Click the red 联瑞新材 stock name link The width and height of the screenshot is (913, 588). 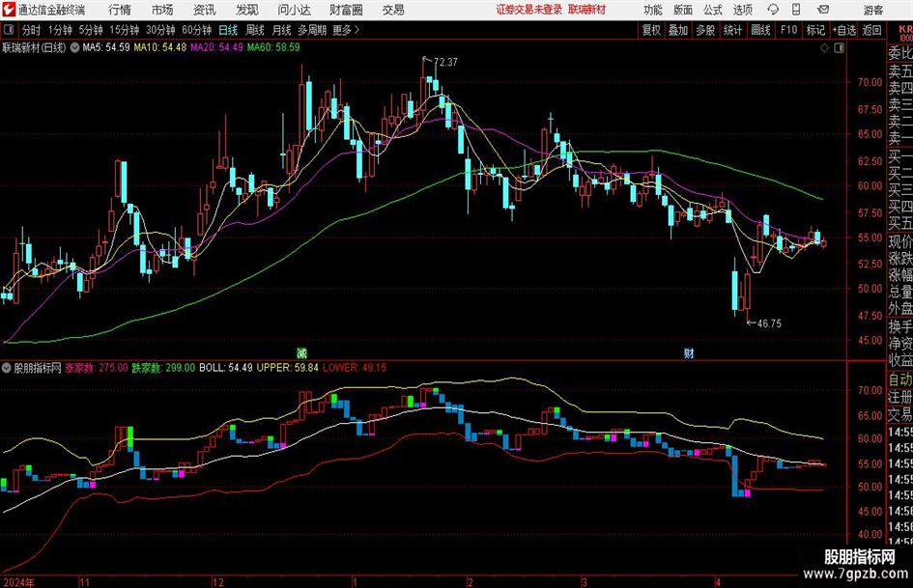587,10
